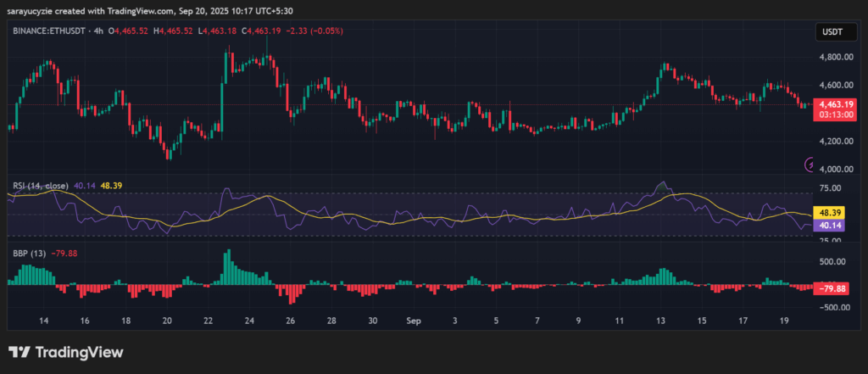This screenshot has height=374, width=868.
Task: Click the date 14 on the time axis
Action: tap(44, 321)
